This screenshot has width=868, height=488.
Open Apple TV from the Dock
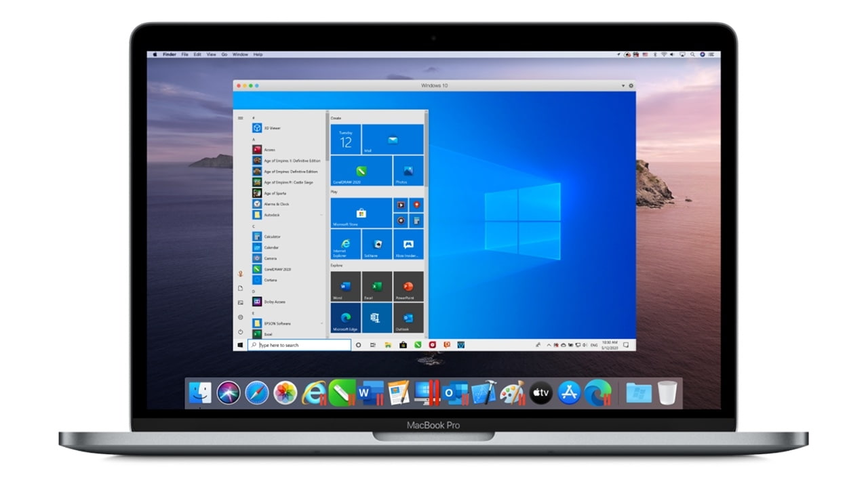[x=540, y=392]
